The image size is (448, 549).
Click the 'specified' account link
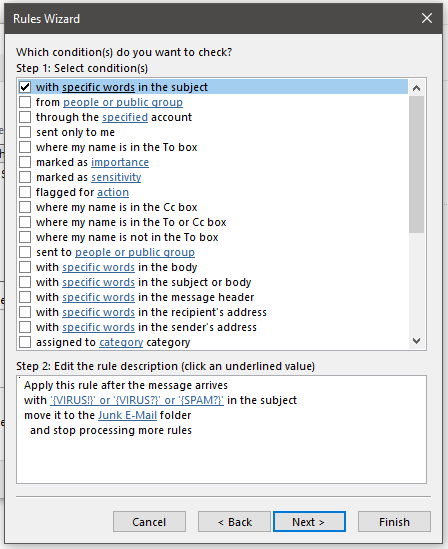125,117
